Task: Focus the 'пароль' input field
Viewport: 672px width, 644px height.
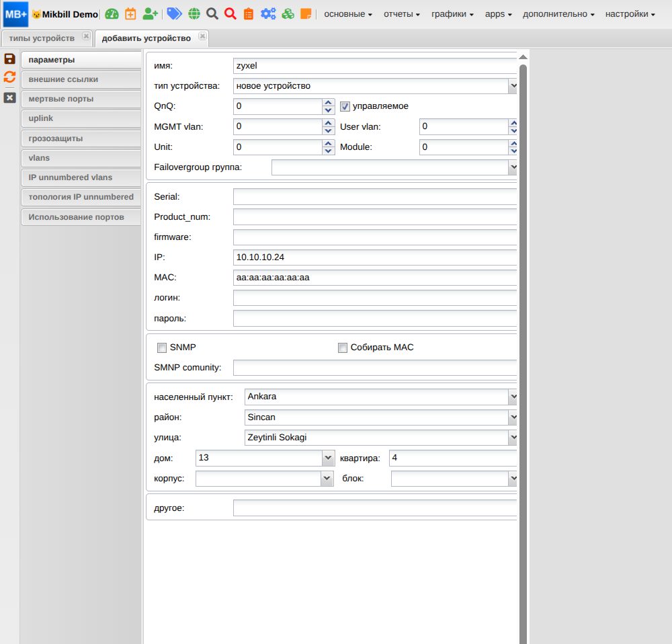Action: coord(375,318)
